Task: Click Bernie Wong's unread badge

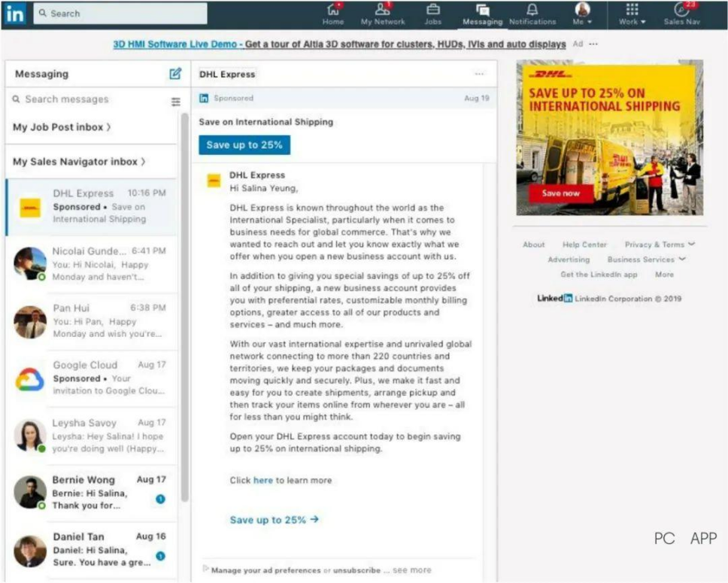Action: tap(160, 499)
